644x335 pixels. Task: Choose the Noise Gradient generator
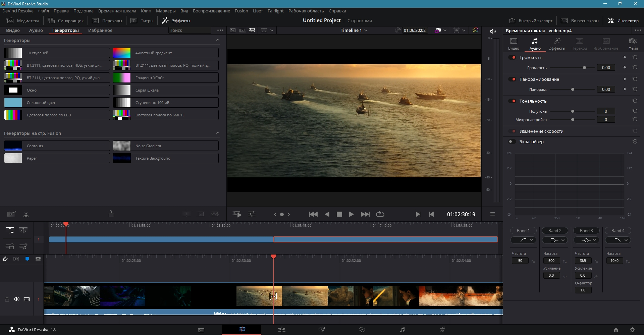pyautogui.click(x=166, y=146)
